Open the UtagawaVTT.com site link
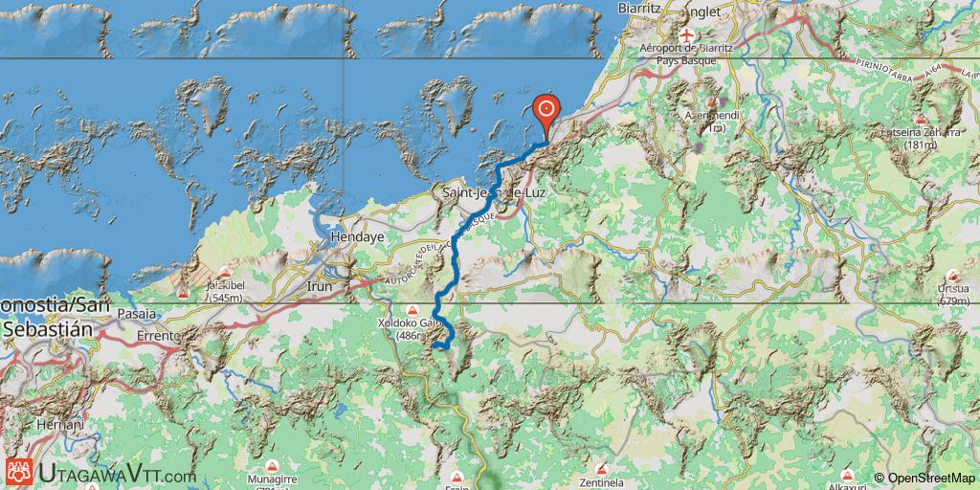This screenshot has height=490, width=980. (x=117, y=475)
